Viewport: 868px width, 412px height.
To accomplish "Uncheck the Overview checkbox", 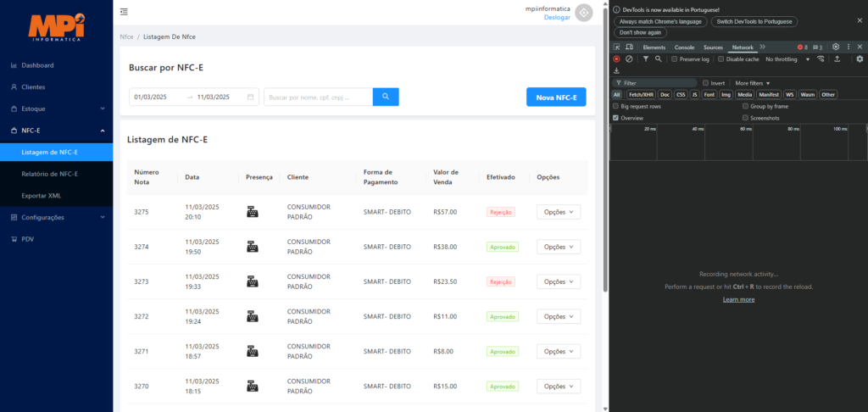I will [x=616, y=118].
